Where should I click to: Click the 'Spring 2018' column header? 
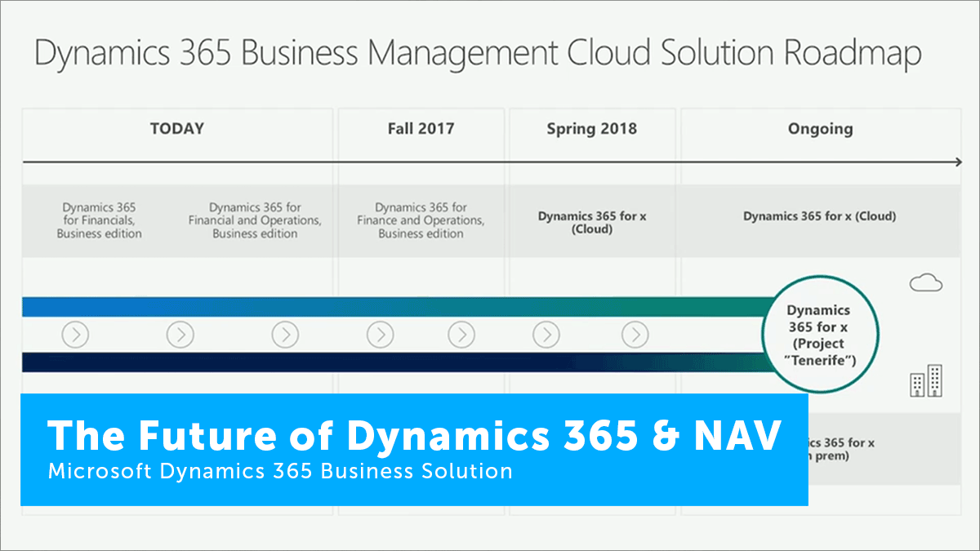[x=592, y=128]
